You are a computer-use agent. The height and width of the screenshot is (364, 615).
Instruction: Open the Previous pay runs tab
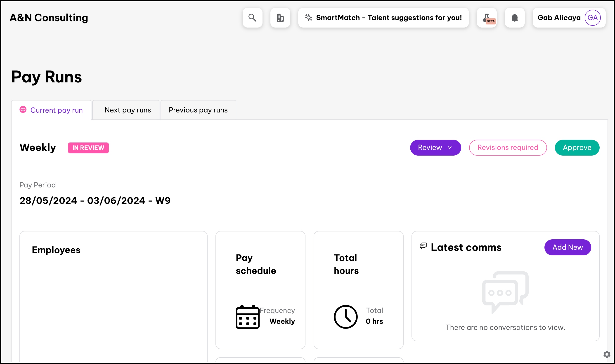(198, 110)
